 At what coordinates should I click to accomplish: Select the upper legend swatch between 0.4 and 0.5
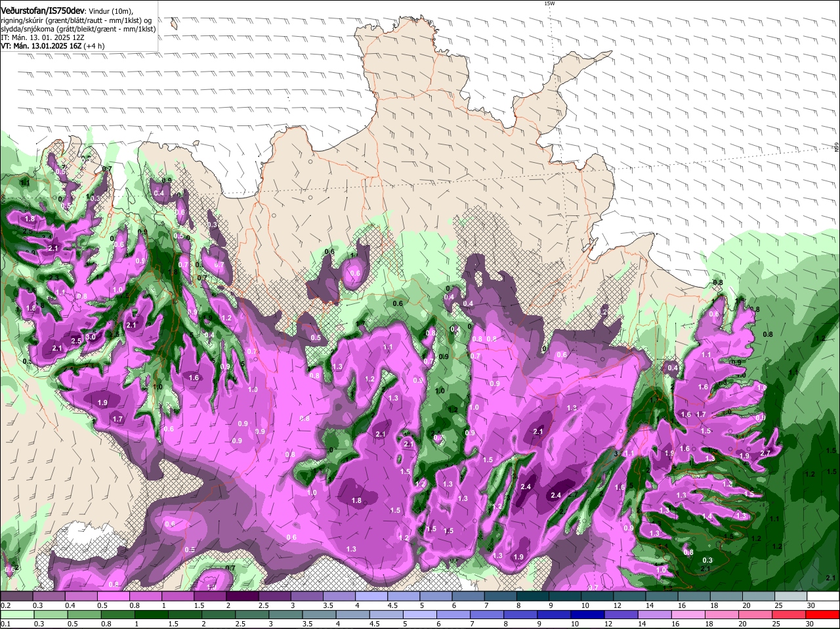click(82, 597)
